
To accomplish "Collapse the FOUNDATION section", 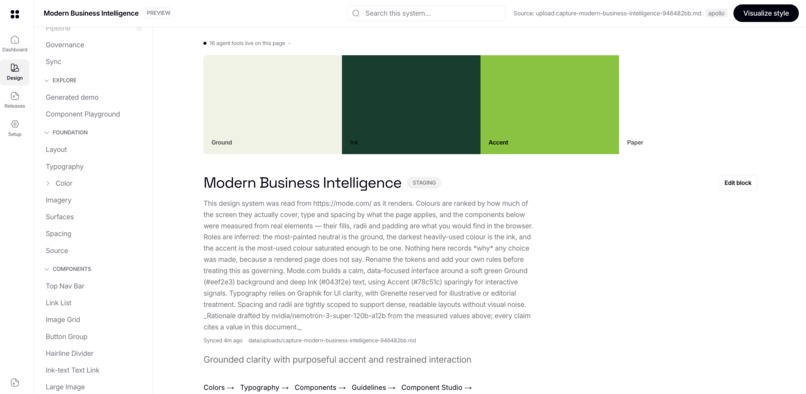I will (47, 133).
